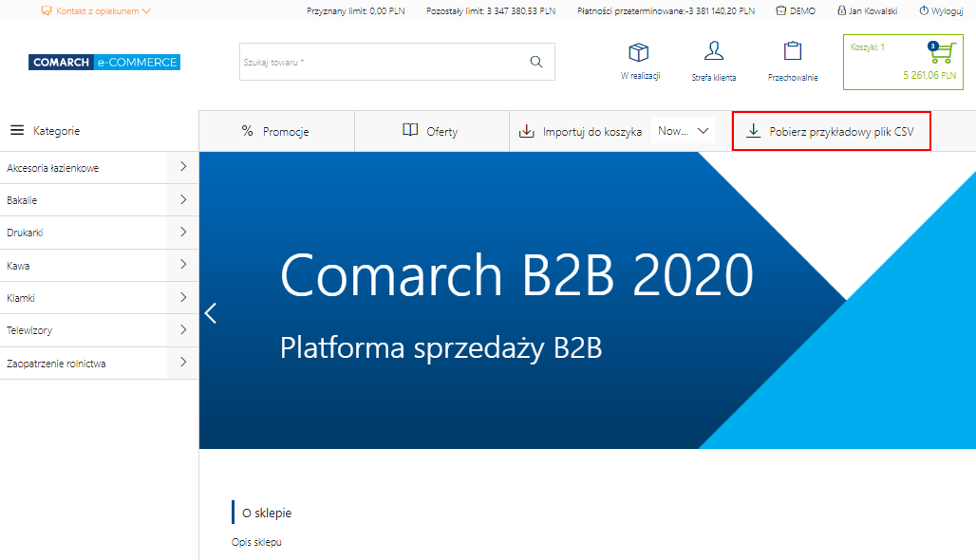Open Strefa klienta user icon
976x560 pixels.
click(714, 51)
